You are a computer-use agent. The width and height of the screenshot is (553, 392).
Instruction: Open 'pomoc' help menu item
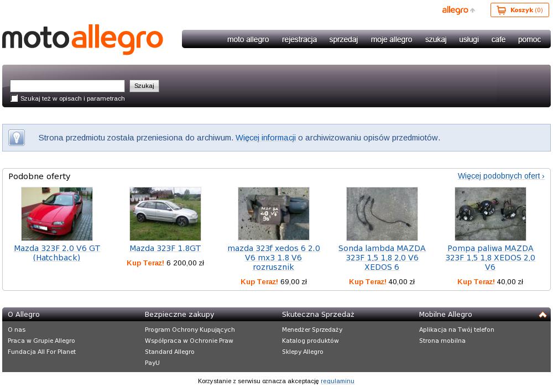coord(529,39)
